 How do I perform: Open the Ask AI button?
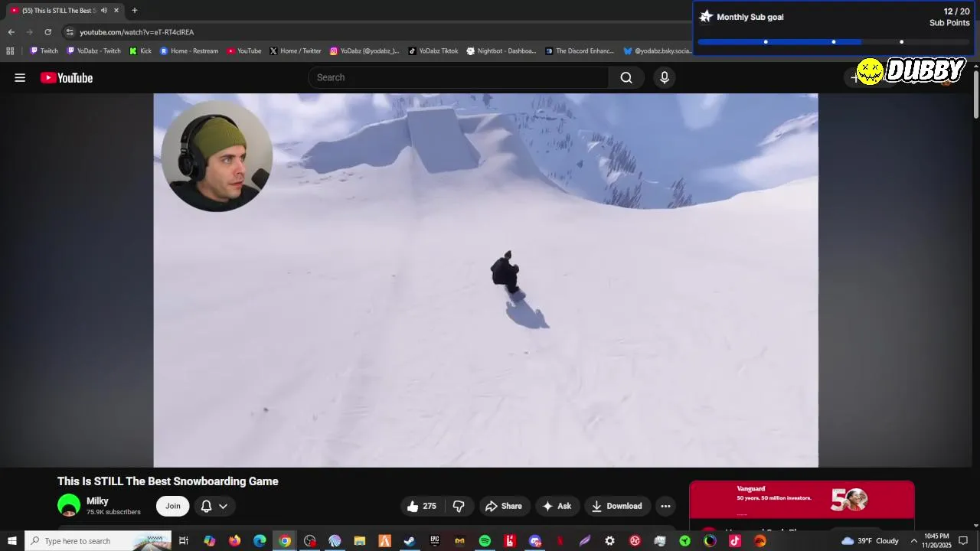[x=557, y=506]
